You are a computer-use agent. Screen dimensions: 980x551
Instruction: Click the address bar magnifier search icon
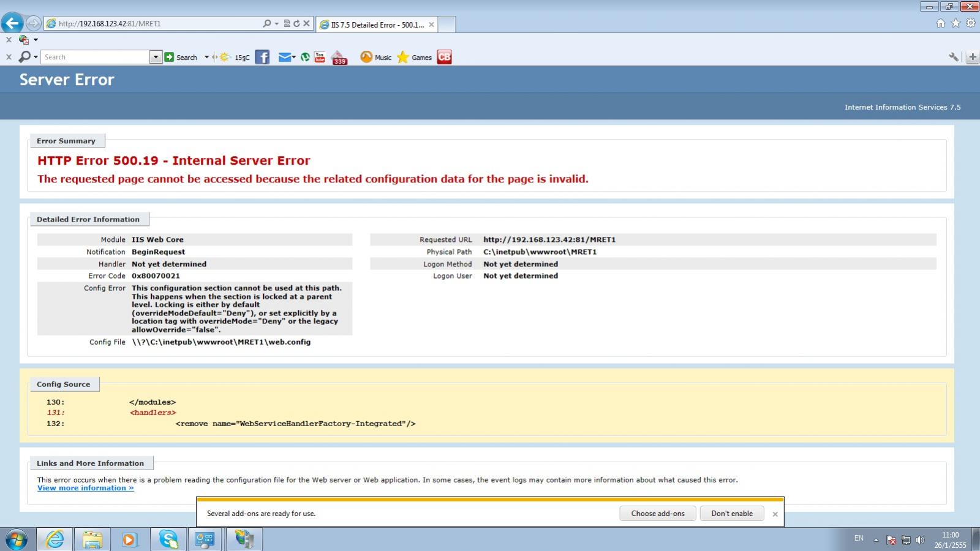tap(266, 24)
